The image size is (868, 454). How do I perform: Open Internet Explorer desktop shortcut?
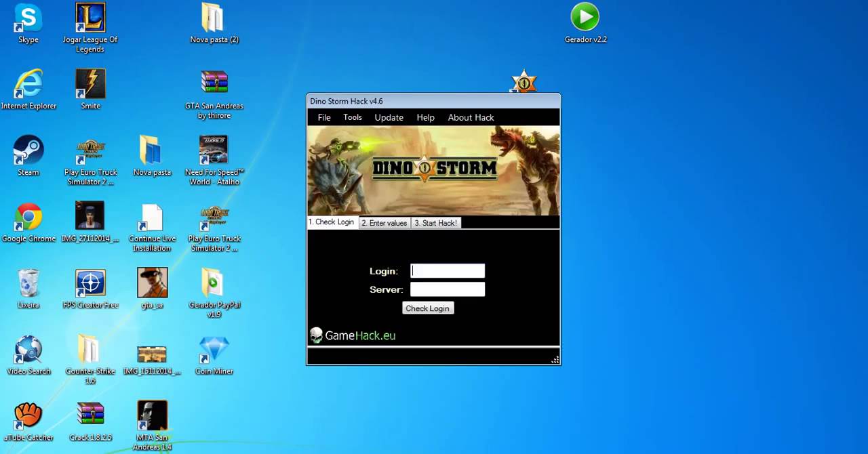click(28, 89)
